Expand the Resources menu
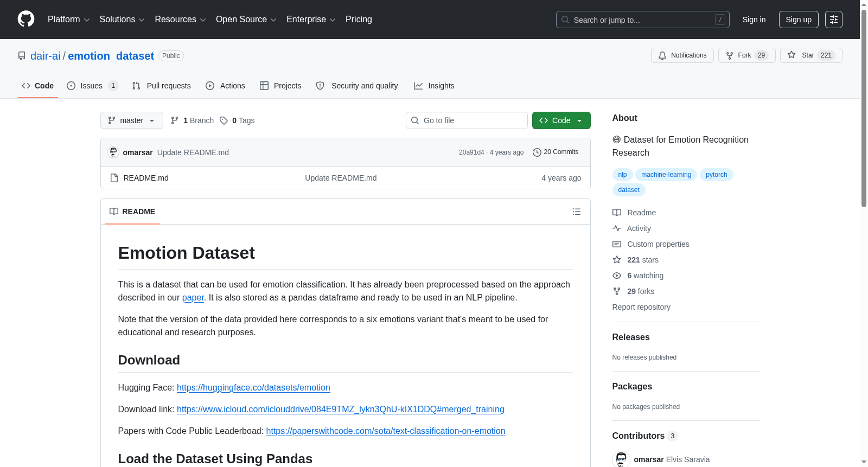 (181, 20)
